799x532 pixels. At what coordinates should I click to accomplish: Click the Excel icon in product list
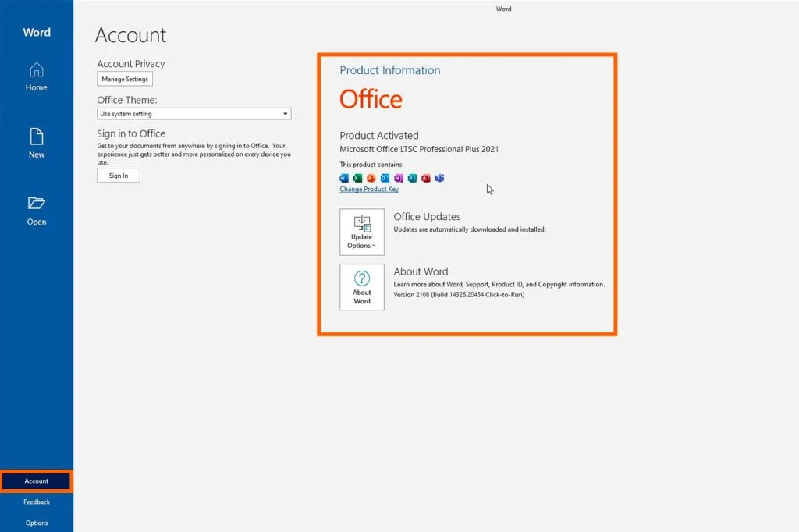(357, 178)
